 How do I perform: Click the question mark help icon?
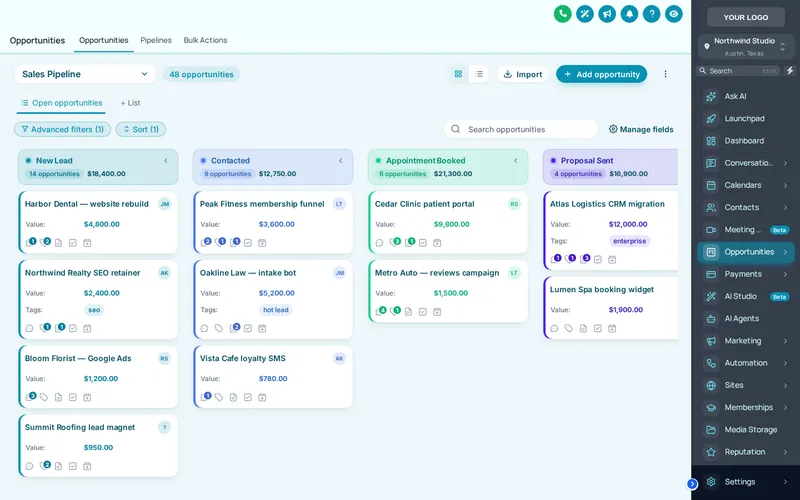pos(652,14)
